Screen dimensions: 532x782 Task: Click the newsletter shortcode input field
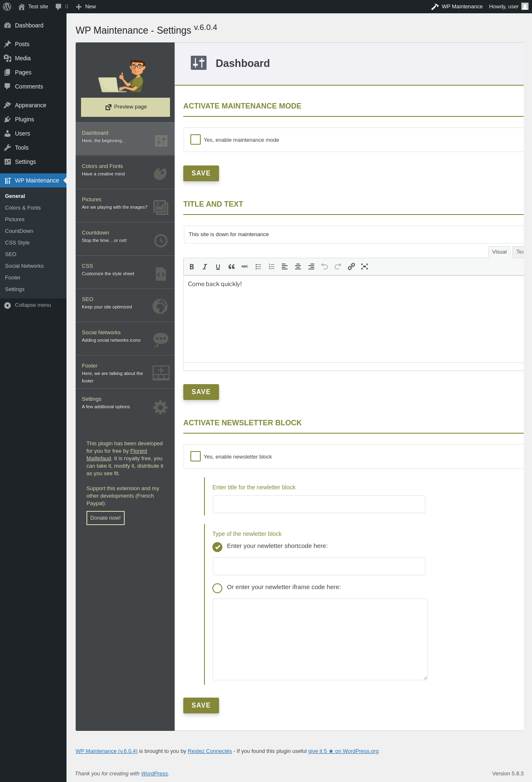[319, 566]
